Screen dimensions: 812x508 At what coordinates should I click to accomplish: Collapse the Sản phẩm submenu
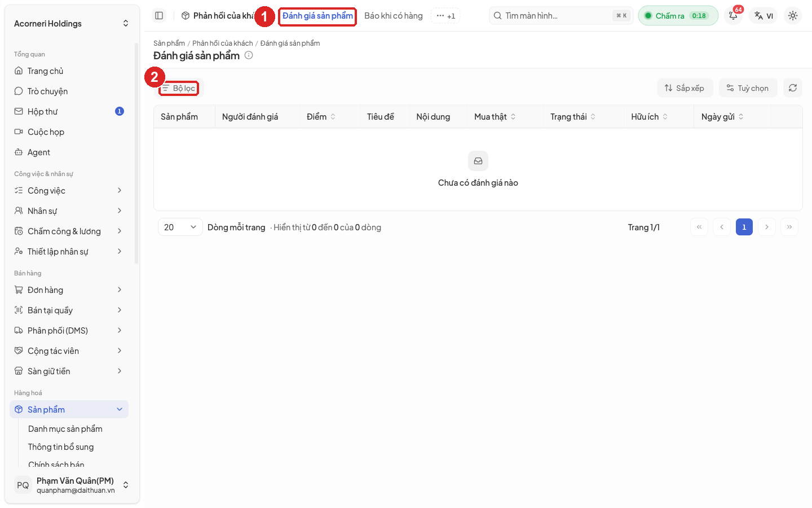coord(69,410)
